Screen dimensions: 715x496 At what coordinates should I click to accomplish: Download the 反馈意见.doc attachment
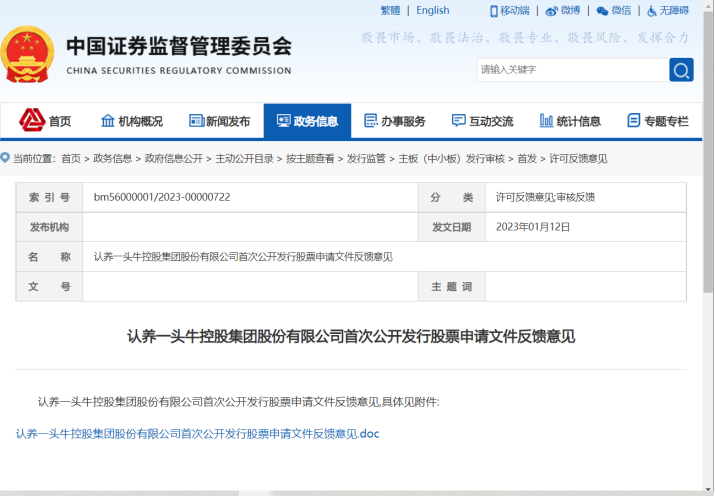tap(198, 434)
